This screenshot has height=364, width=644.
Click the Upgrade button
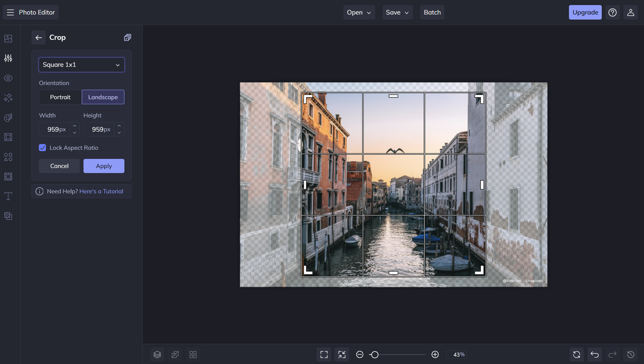coord(585,13)
